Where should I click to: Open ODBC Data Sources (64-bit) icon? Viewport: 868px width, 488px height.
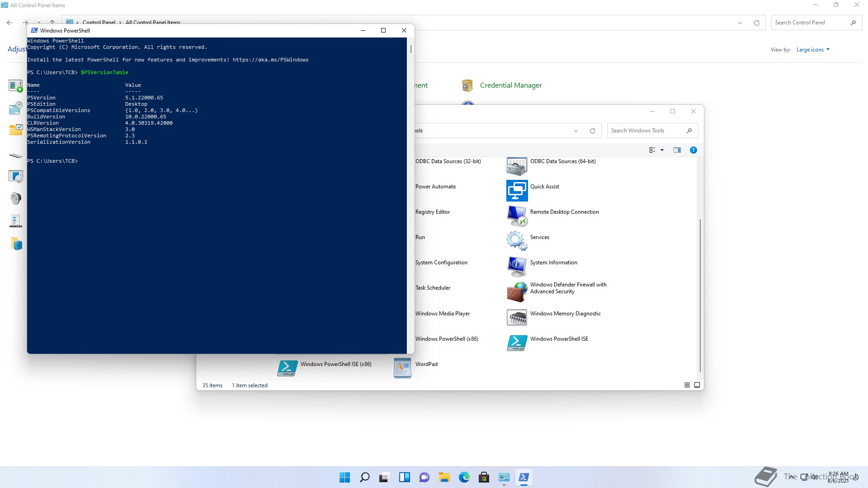(x=517, y=166)
